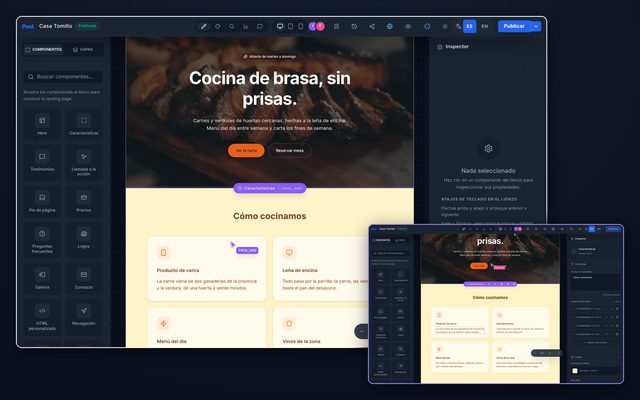640x400 pixels.
Task: Select the Producto de cerca card
Action: 207,269
